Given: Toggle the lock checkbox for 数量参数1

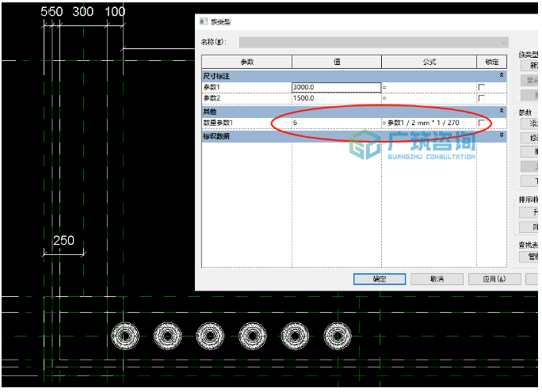Looking at the screenshot, I should [481, 123].
